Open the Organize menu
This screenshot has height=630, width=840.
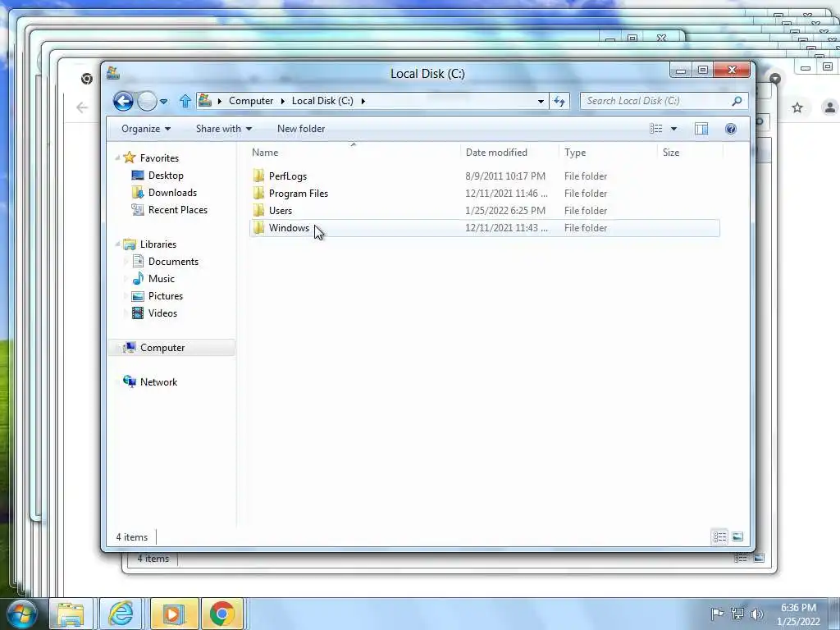point(146,129)
